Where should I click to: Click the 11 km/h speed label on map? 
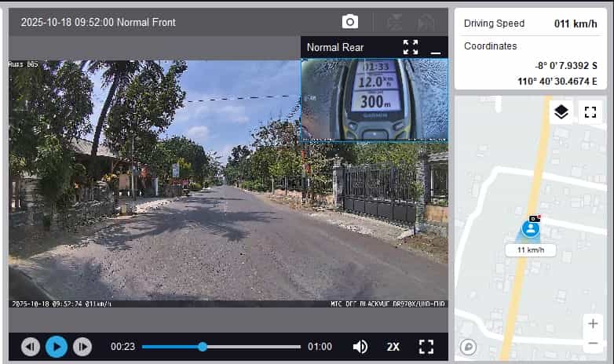tap(531, 250)
